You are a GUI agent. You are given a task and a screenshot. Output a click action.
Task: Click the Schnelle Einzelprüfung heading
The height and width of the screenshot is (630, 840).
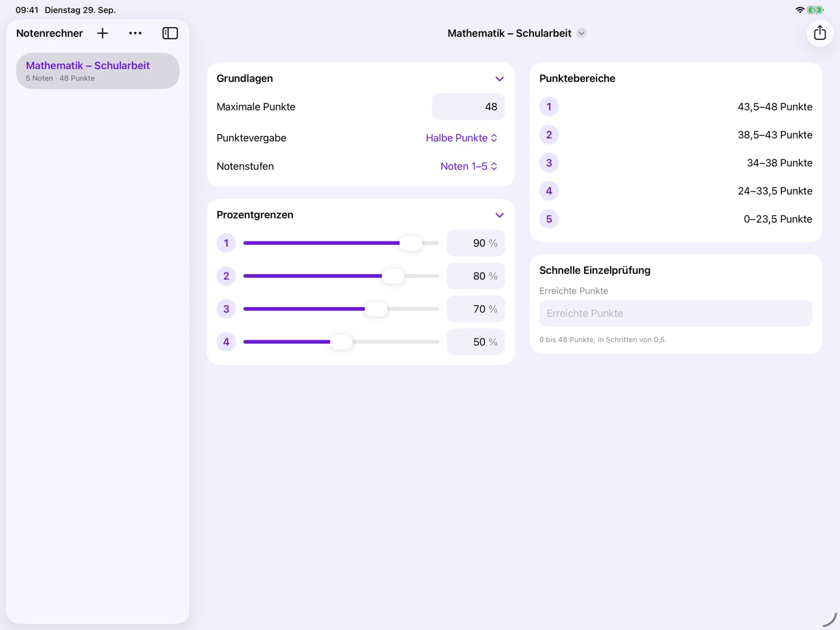(595, 270)
